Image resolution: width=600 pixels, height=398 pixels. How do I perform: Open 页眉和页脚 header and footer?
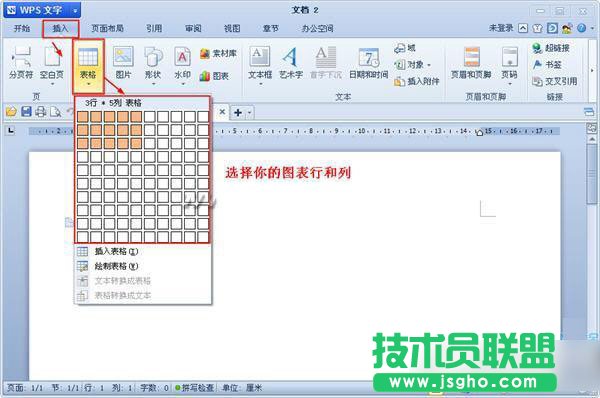(x=471, y=63)
